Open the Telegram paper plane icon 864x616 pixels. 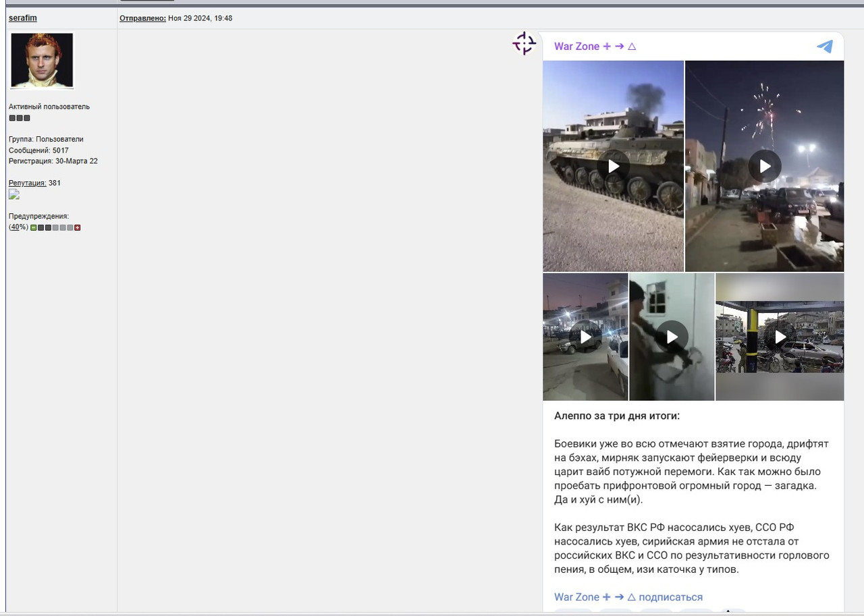coord(824,46)
